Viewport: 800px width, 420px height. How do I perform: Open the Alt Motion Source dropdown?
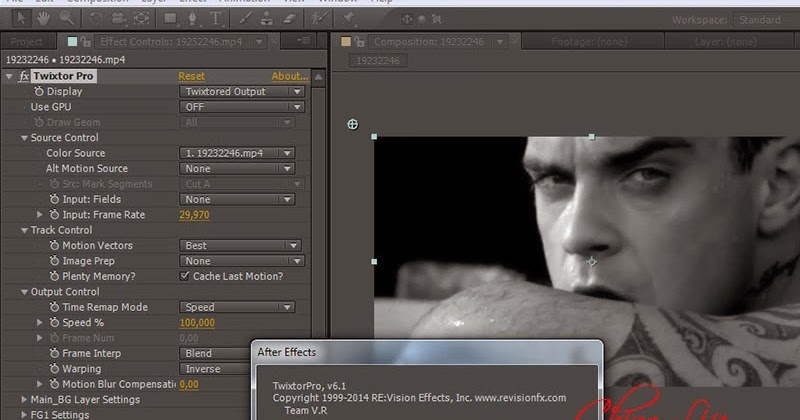[237, 168]
